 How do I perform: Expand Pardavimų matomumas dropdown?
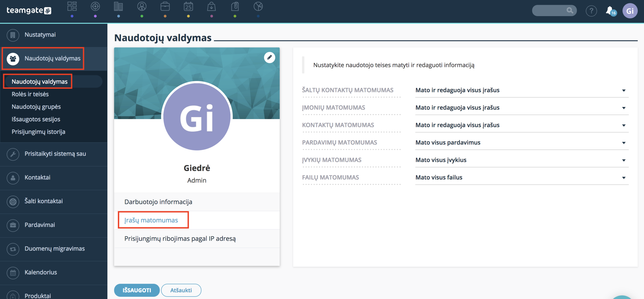click(522, 142)
